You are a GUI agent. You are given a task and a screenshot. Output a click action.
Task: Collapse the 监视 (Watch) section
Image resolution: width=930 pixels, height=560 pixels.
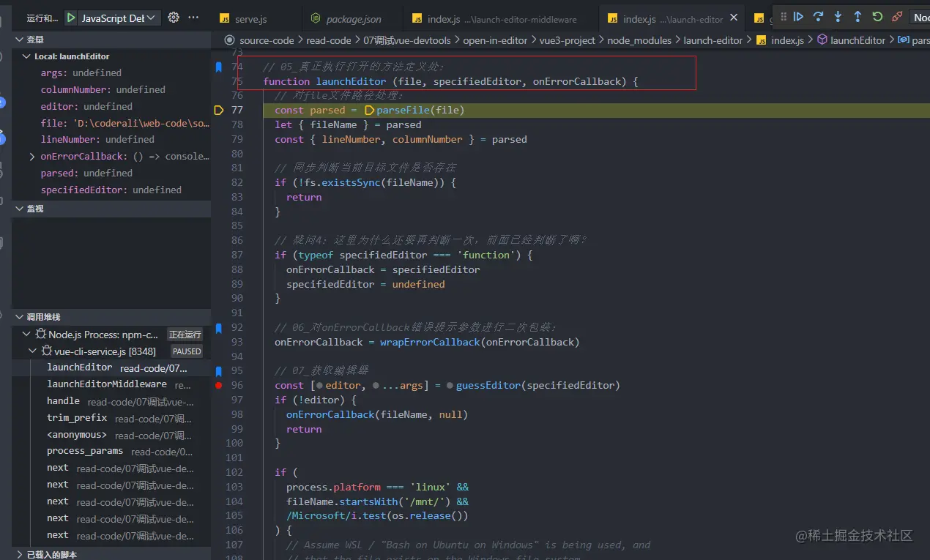click(x=19, y=209)
